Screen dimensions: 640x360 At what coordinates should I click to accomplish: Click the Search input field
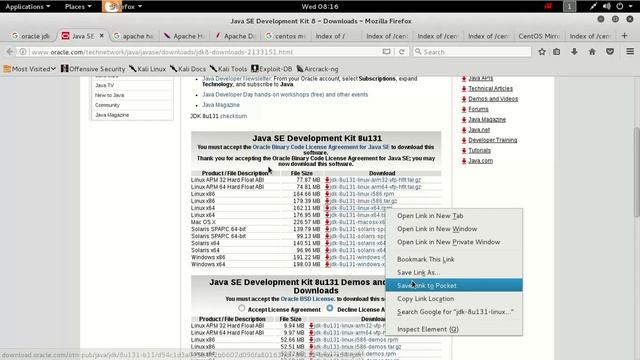[x=472, y=52]
